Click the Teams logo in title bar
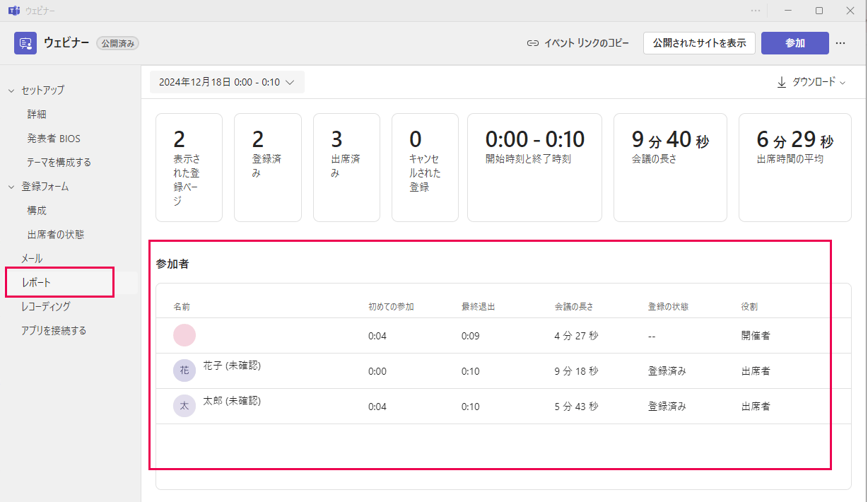 pyautogui.click(x=13, y=11)
